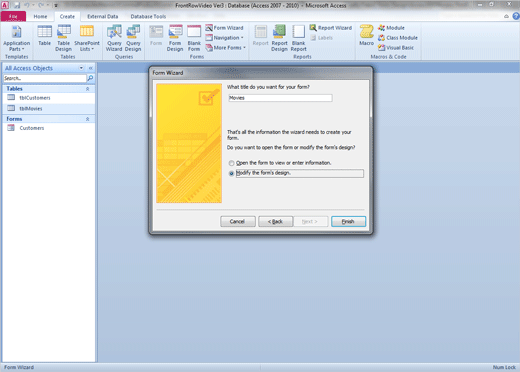Select the Create ribbon tab
Viewport: 520px width, 372px height.
coord(67,16)
